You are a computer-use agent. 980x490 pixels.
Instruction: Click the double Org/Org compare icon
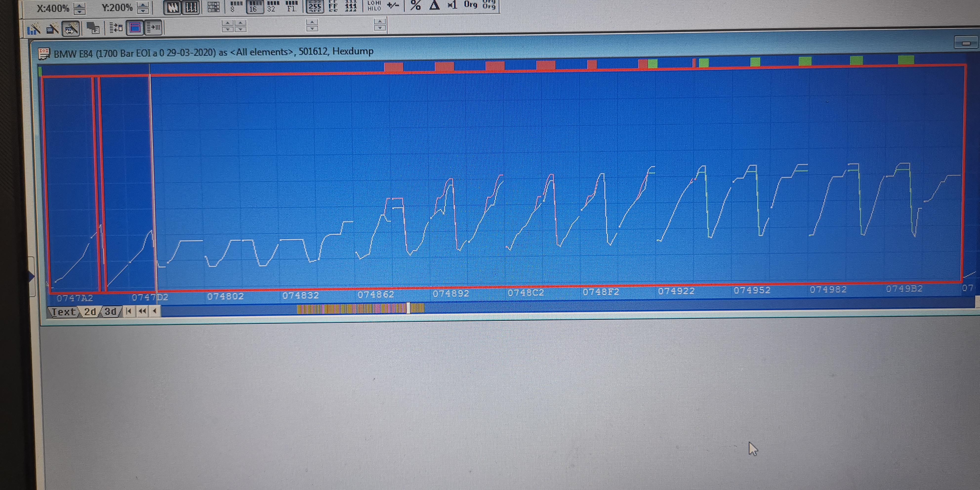[x=489, y=4]
